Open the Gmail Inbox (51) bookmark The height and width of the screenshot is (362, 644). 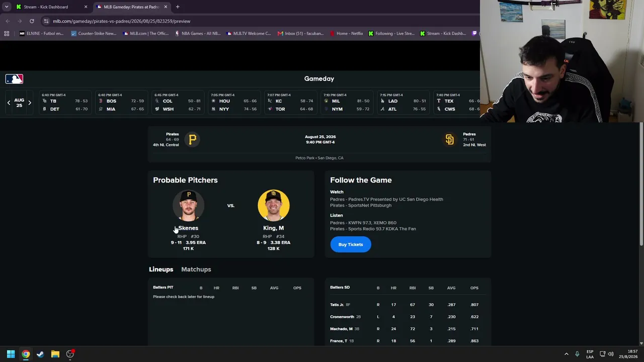point(300,34)
